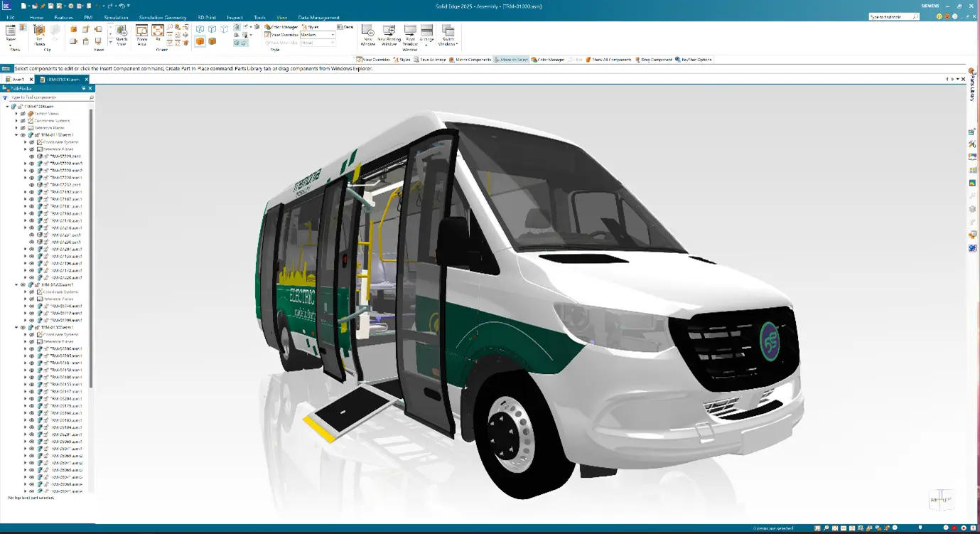Toggle visibility of TRM-07229.par:1
The image size is (980, 534).
(x=31, y=156)
